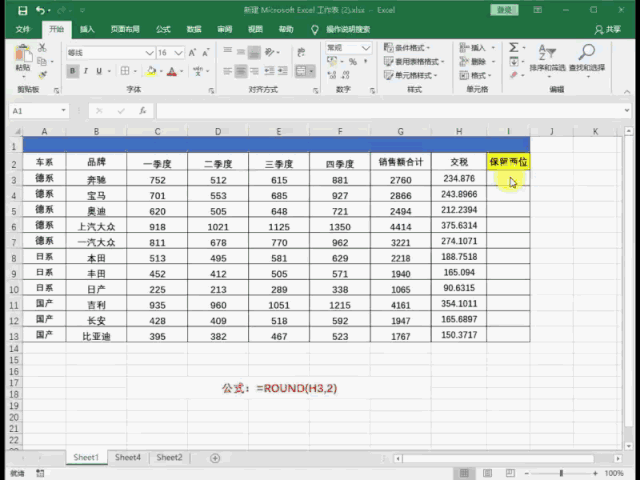This screenshot has height=480, width=640.
Task: Decrease font size with smaller A
Action: click(x=206, y=52)
